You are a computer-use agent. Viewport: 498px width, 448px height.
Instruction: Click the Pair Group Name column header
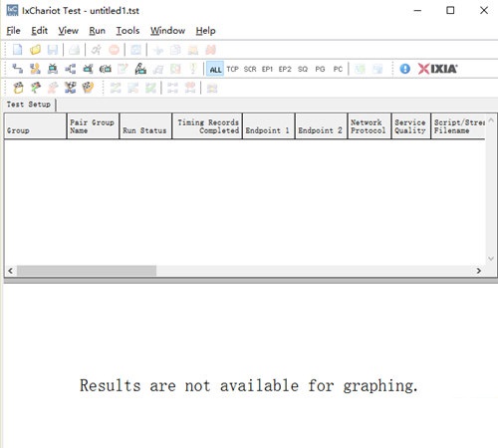pyautogui.click(x=93, y=126)
